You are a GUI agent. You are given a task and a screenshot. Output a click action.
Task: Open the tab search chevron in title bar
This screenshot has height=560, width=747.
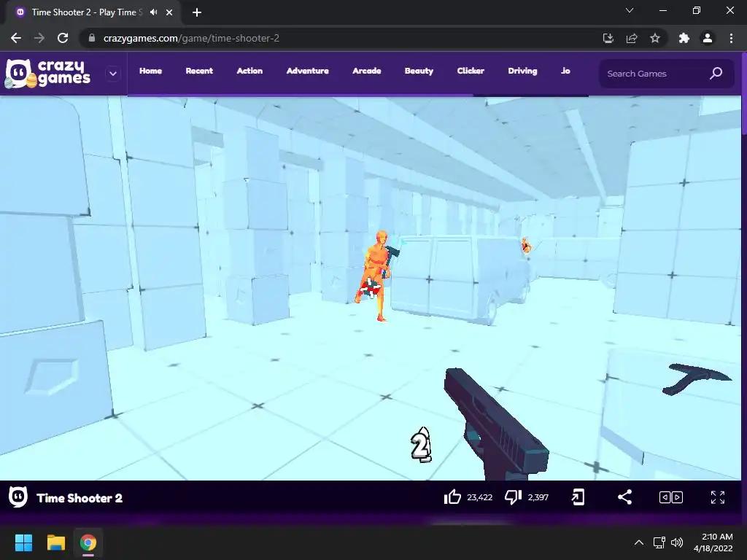coord(630,10)
